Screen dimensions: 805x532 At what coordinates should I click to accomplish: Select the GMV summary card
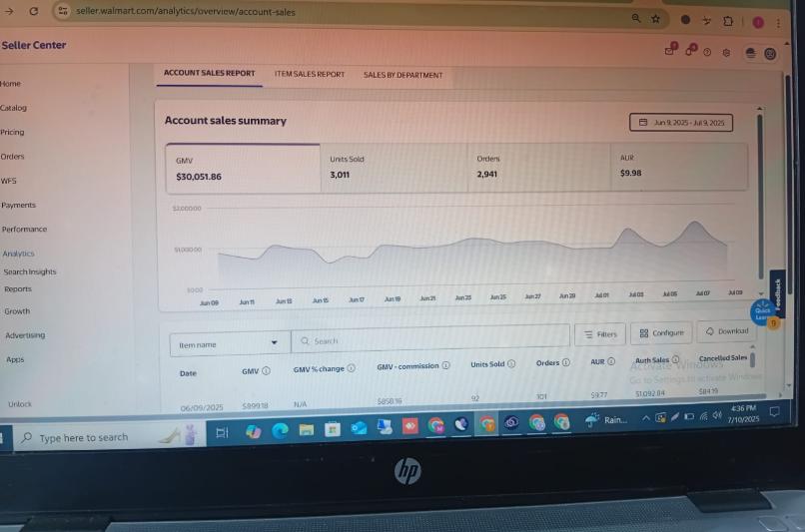[244, 169]
